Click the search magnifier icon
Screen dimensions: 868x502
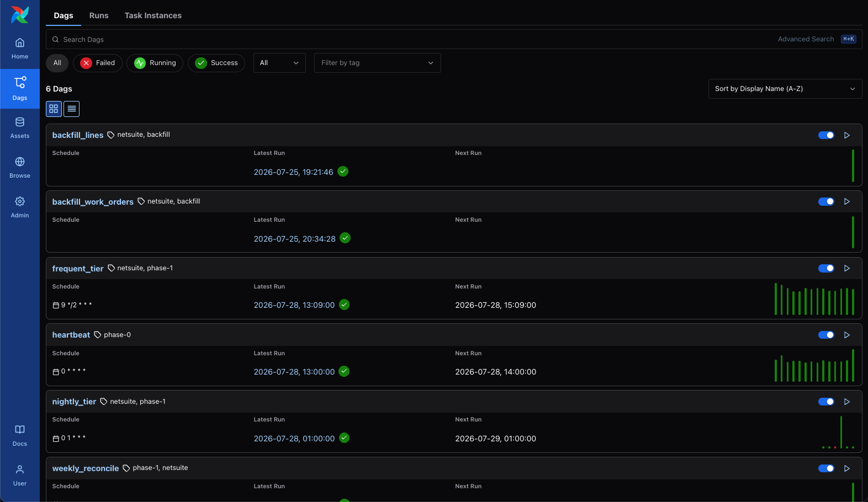click(x=55, y=40)
